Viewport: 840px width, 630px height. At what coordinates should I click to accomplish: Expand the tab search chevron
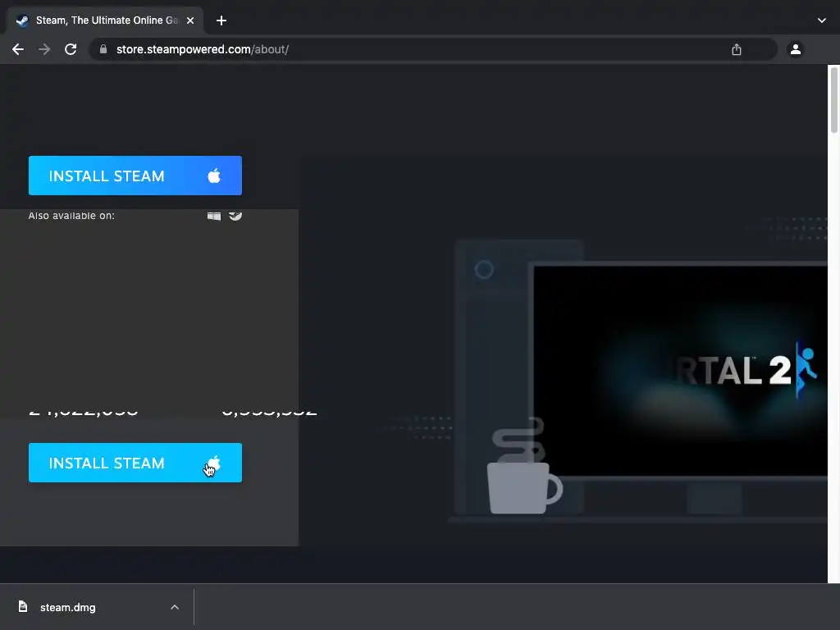822,21
